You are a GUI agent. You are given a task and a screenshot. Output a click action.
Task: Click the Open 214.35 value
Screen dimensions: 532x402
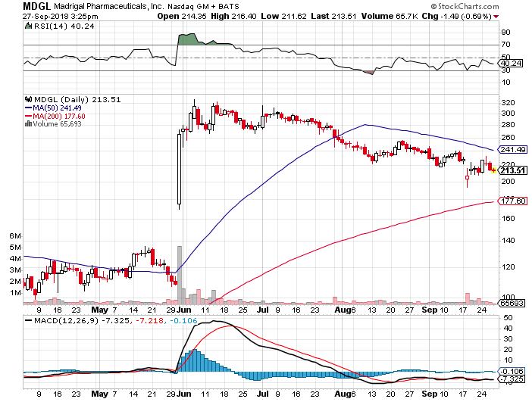coord(182,16)
